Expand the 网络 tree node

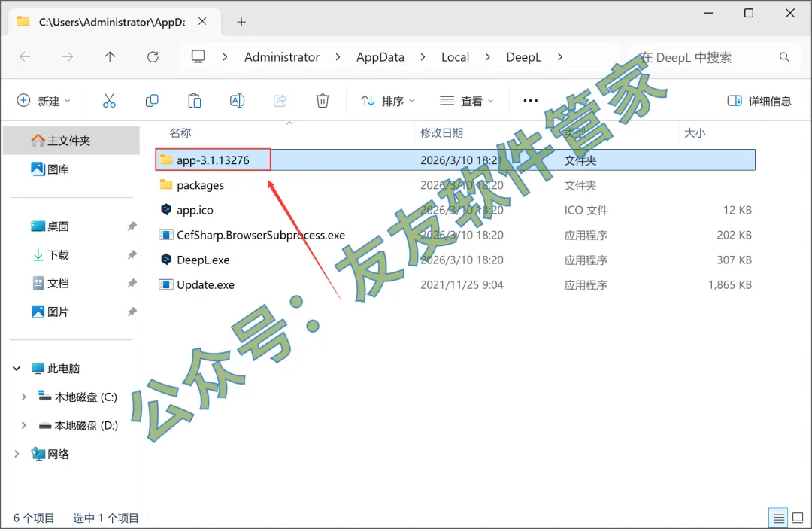tap(17, 454)
